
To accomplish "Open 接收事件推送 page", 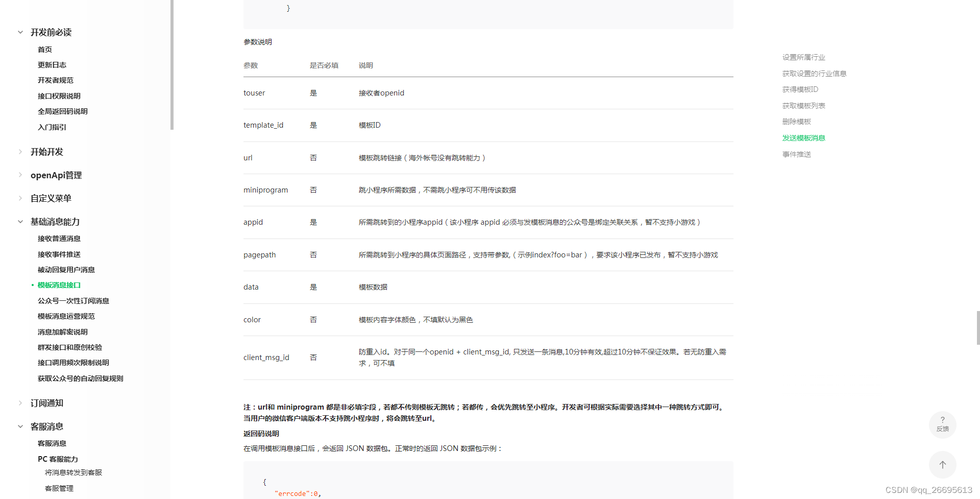I will coord(59,254).
